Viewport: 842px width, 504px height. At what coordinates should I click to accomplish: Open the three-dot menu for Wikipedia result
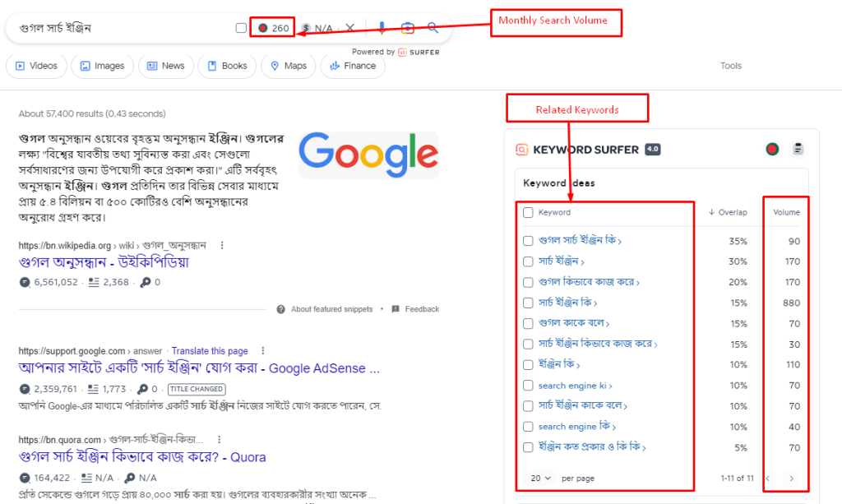[222, 245]
